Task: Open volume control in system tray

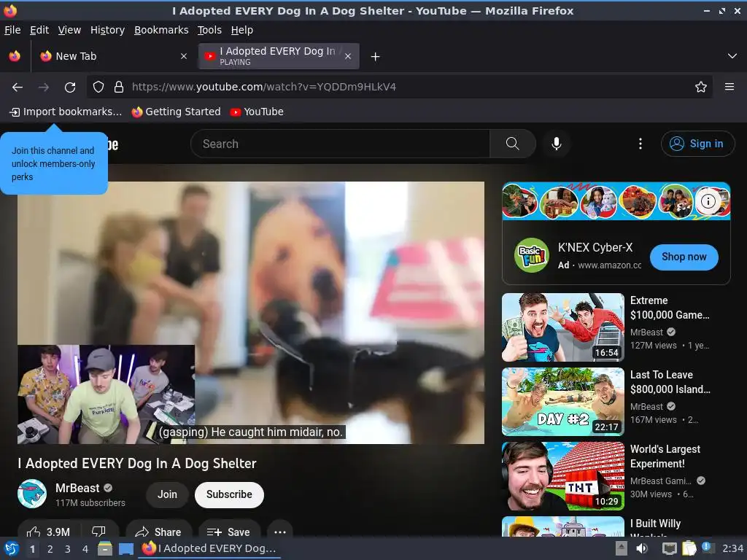Action: (x=642, y=548)
